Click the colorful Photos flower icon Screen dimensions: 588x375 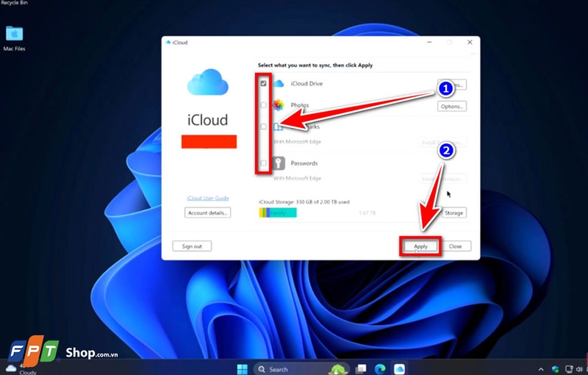click(x=279, y=105)
